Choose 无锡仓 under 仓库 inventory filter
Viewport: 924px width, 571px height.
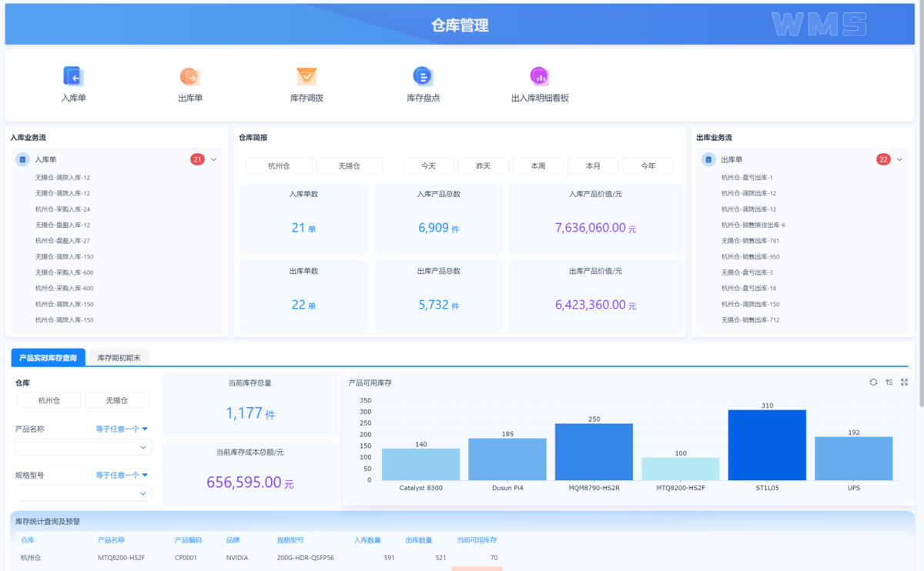point(117,400)
